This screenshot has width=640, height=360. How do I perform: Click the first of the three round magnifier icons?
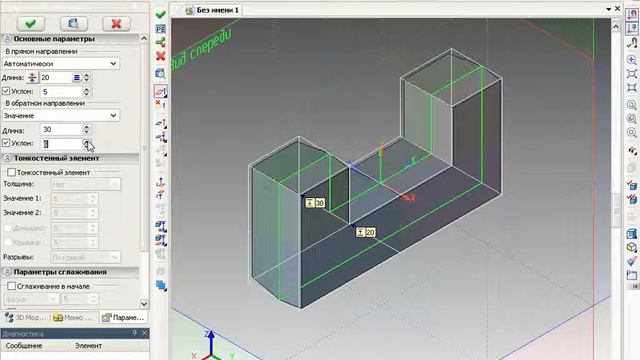point(632,105)
